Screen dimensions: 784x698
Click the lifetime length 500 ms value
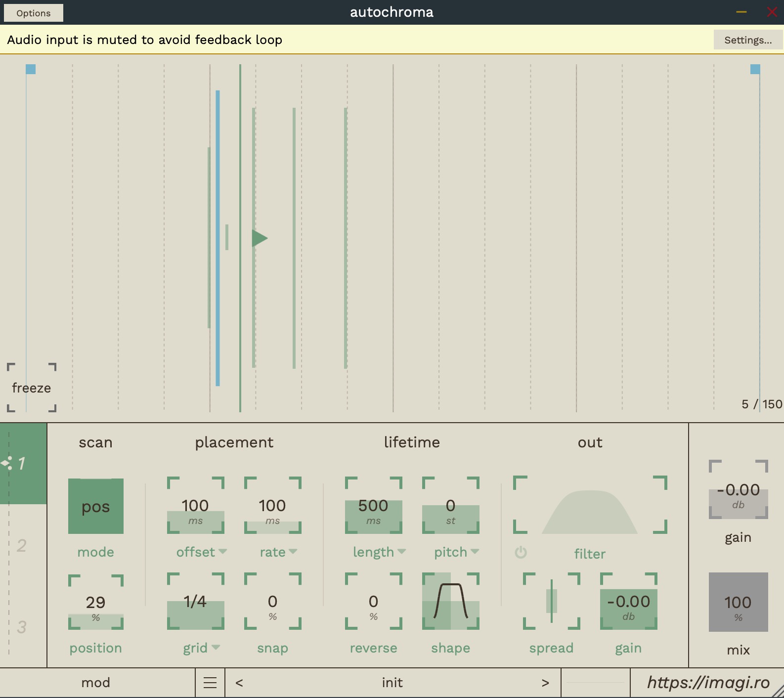[374, 505]
